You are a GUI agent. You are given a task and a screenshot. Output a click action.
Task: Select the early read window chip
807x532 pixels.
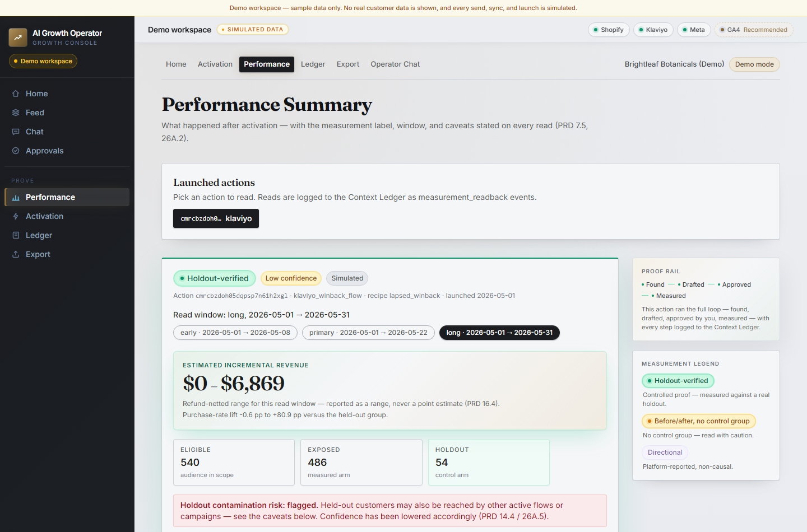tap(235, 333)
